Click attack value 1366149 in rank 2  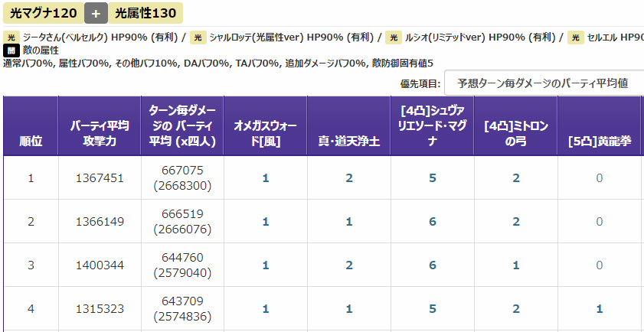click(x=100, y=222)
